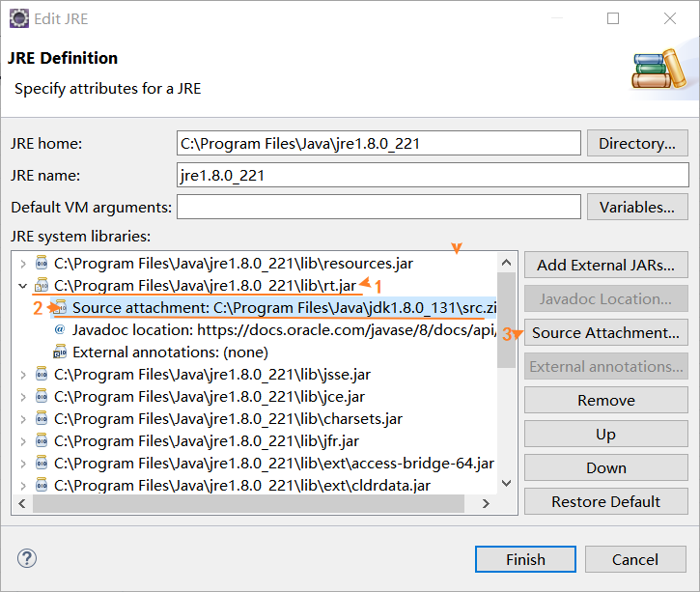Click the Eclipse icon in title bar
Screen dimensions: 700x592
[x=19, y=18]
